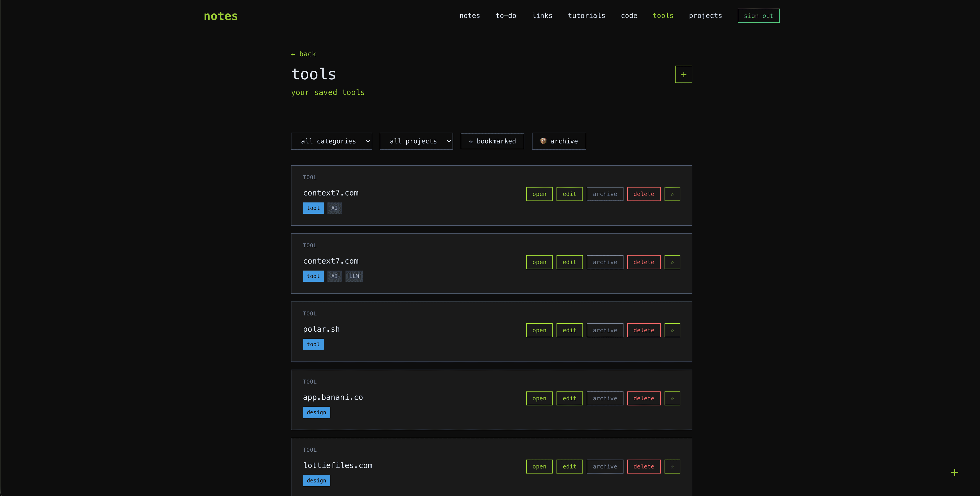Delete the context7.com tool tagged LLM
The width and height of the screenshot is (980, 496).
coord(643,262)
